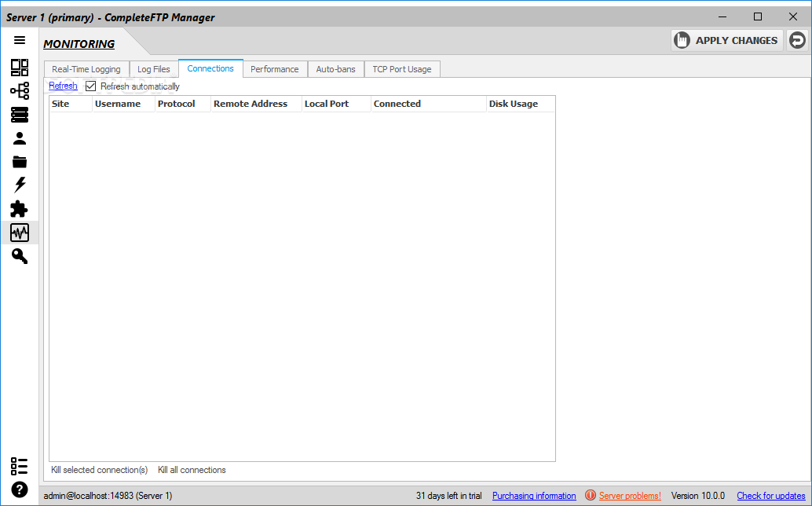
Task: Sort by the Remote Address column header
Action: pos(256,104)
